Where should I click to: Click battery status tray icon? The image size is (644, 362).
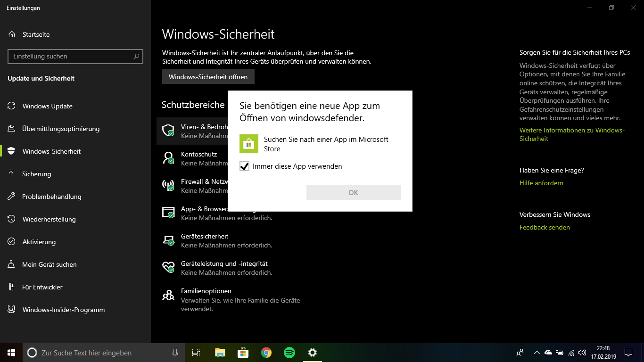[x=560, y=353]
